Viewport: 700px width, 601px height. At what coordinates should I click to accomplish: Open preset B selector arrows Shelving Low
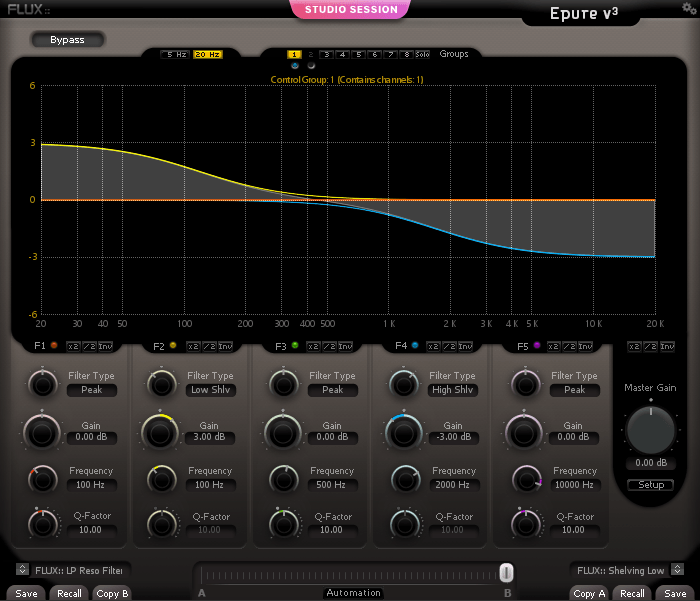coord(678,569)
